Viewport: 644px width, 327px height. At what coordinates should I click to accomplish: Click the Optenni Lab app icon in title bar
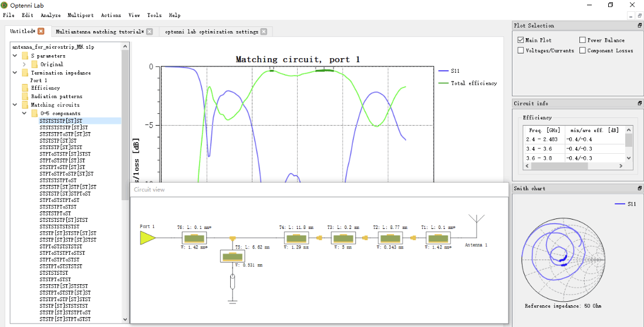(5, 5)
